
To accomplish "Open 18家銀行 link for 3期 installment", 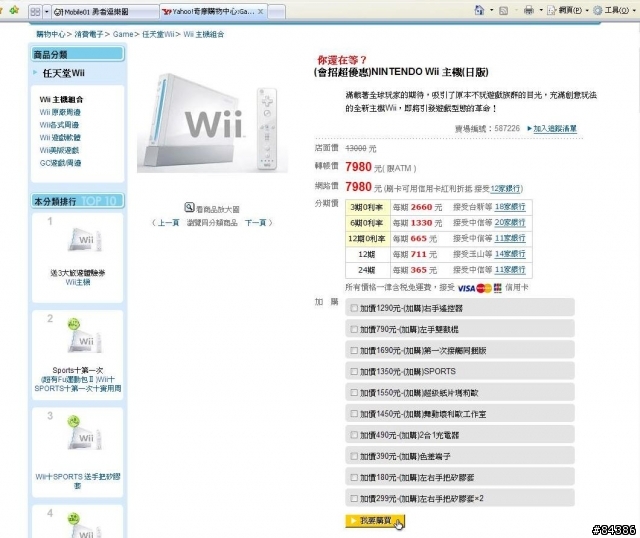I will point(510,207).
